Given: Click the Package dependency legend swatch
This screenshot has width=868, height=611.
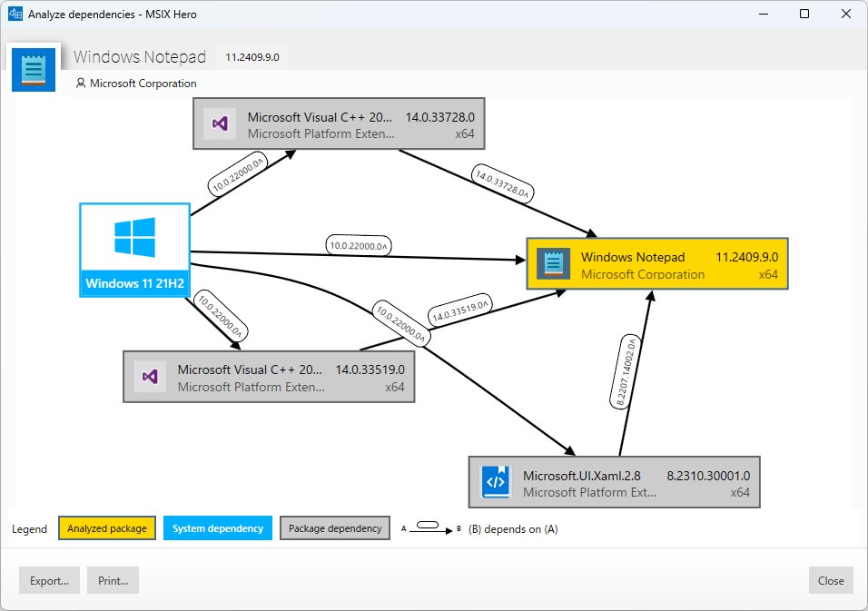Looking at the screenshot, I should point(334,527).
